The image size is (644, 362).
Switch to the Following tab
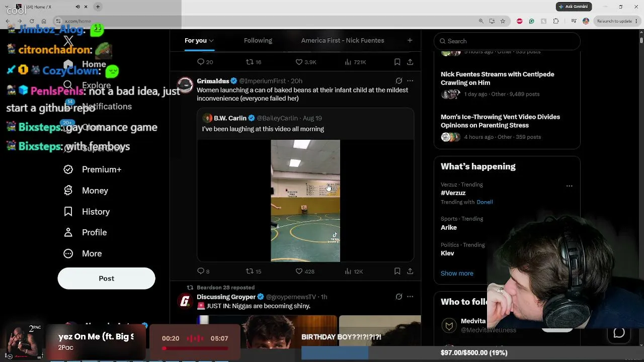[x=258, y=41]
